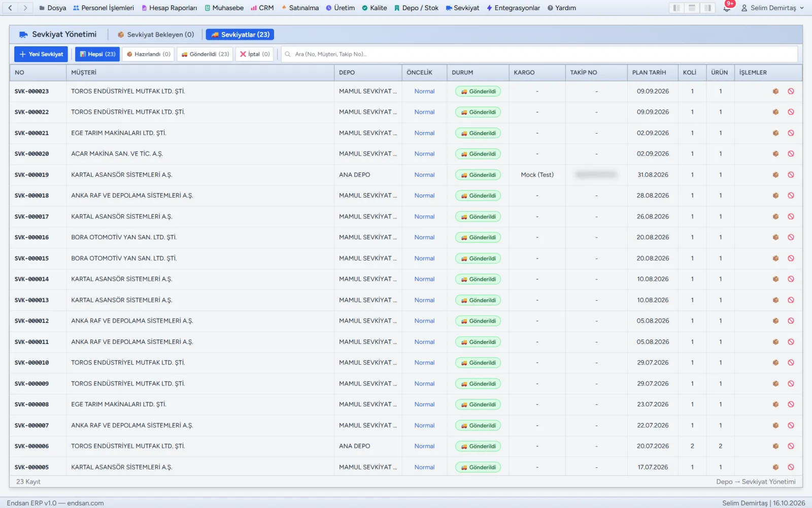Click Normal priority in SVK-000016 row
812x508 pixels.
[424, 237]
